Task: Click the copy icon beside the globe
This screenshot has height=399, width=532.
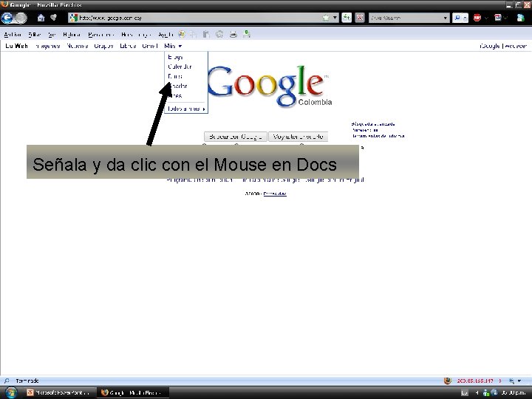Action: click(x=193, y=34)
